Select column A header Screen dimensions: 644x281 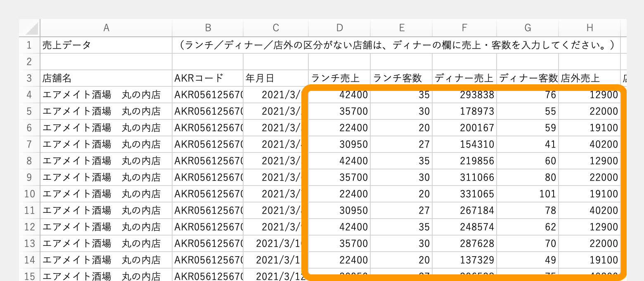pos(106,28)
